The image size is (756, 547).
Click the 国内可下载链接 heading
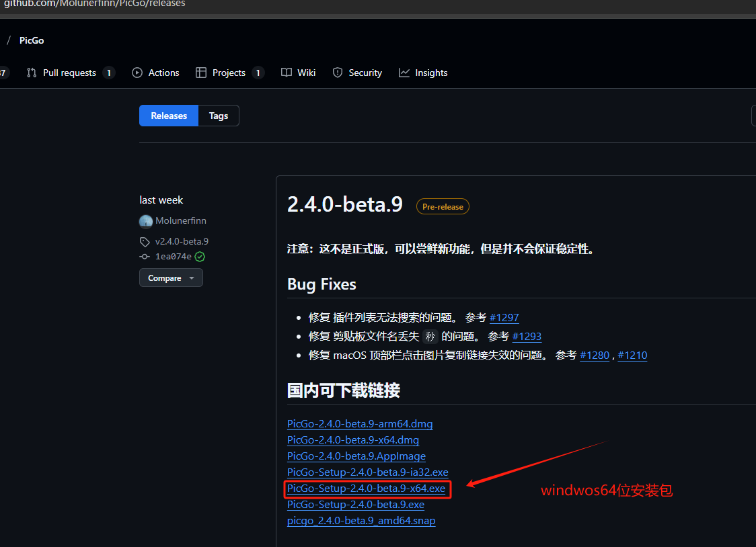click(x=343, y=390)
